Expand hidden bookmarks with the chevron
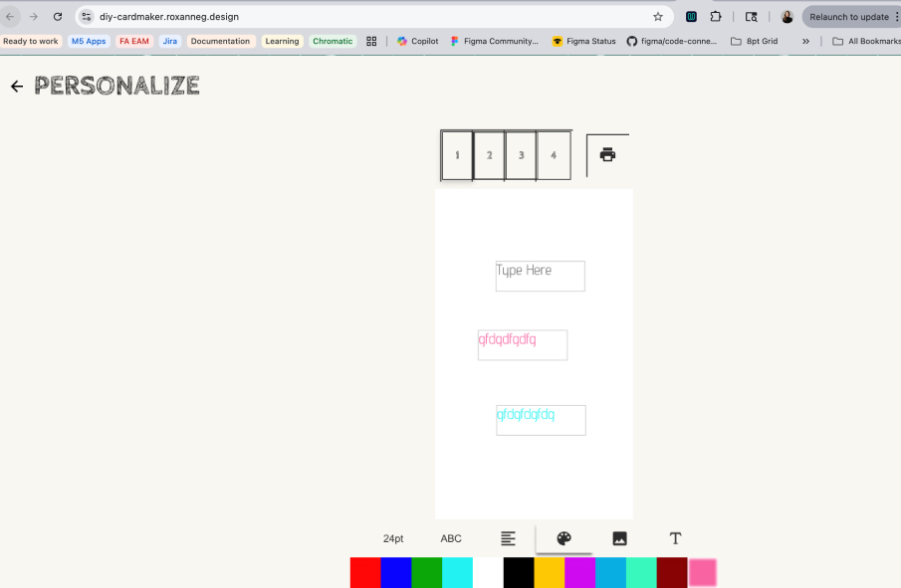The height and width of the screenshot is (588, 901). (804, 41)
